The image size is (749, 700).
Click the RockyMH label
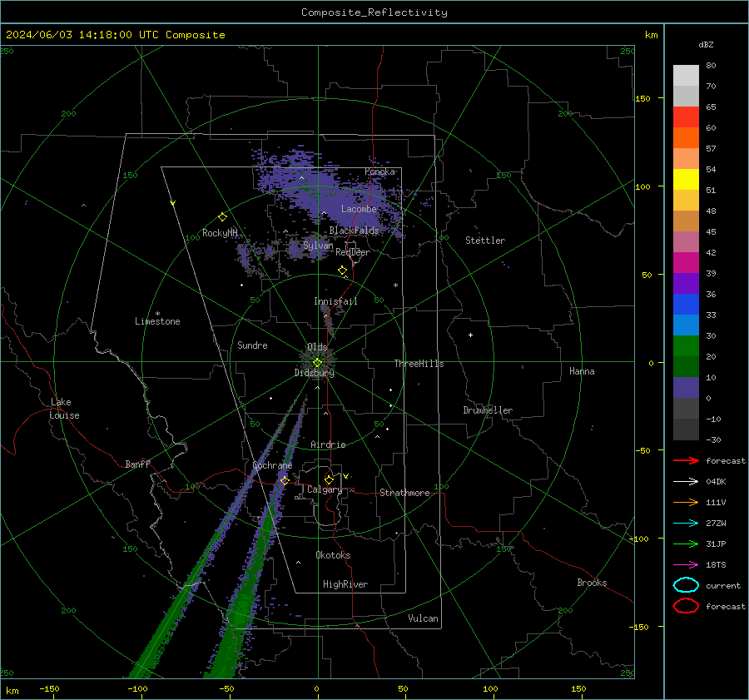[220, 233]
